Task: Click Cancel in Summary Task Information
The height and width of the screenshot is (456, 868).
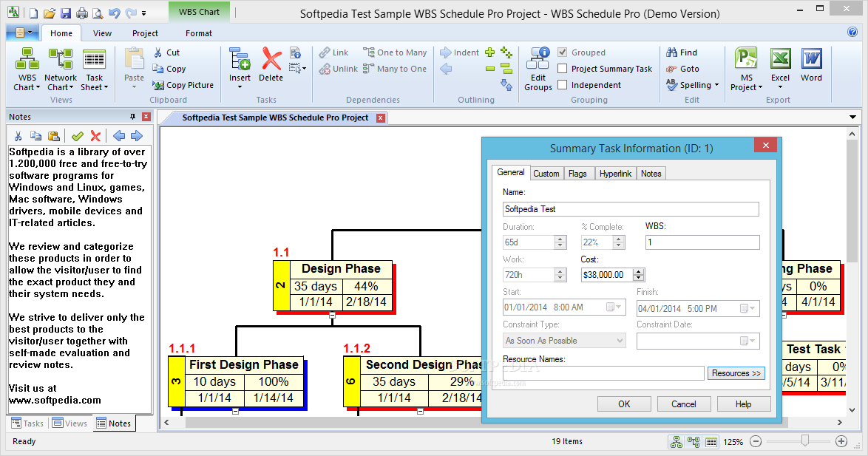Action: point(684,404)
